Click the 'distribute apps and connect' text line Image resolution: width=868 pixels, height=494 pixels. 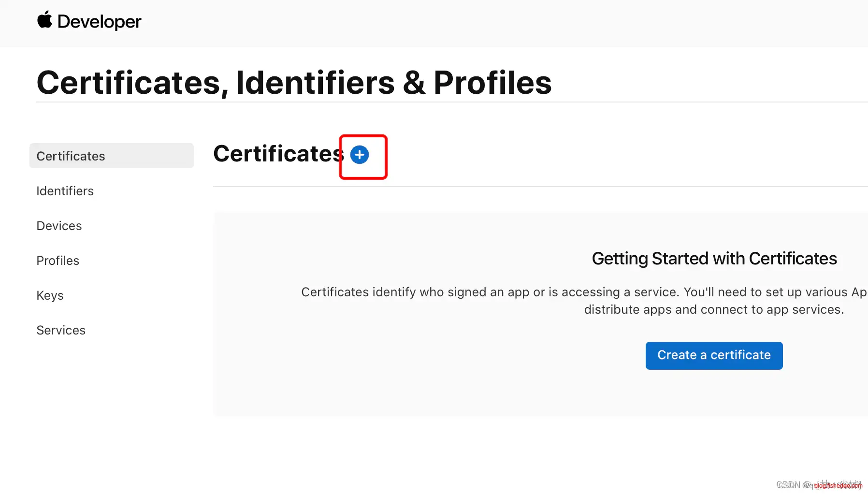pyautogui.click(x=714, y=309)
